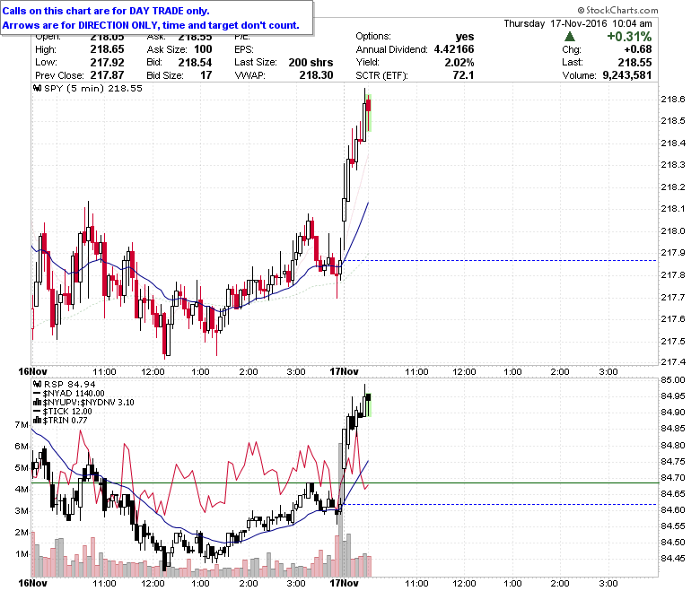The image size is (700, 591).
Task: Click the Yield value 2.02%
Action: click(459, 63)
